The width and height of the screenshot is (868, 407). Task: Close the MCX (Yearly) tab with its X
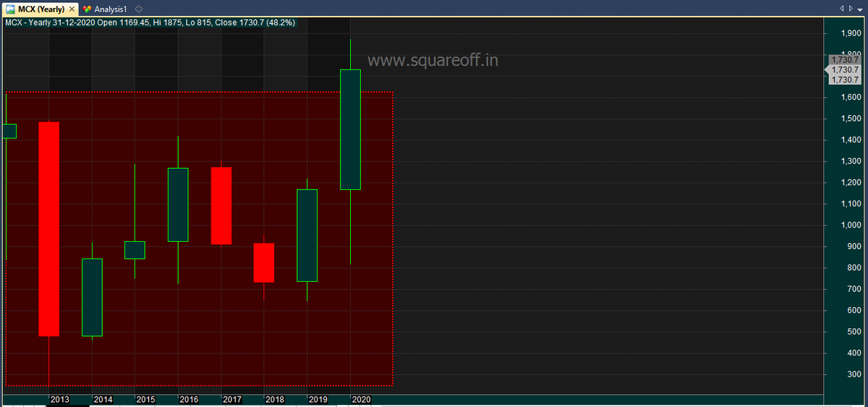coord(71,9)
